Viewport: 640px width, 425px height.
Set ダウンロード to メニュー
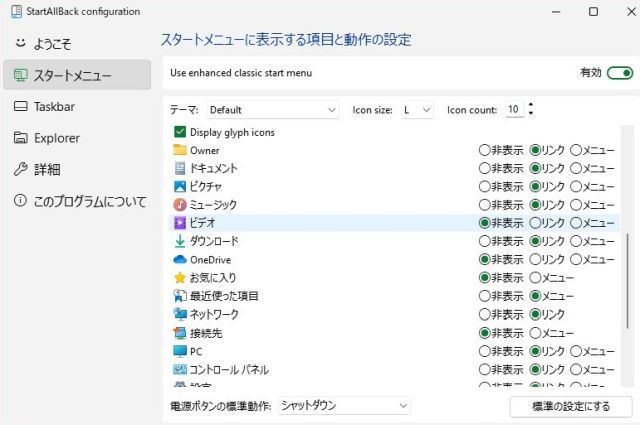[576, 241]
